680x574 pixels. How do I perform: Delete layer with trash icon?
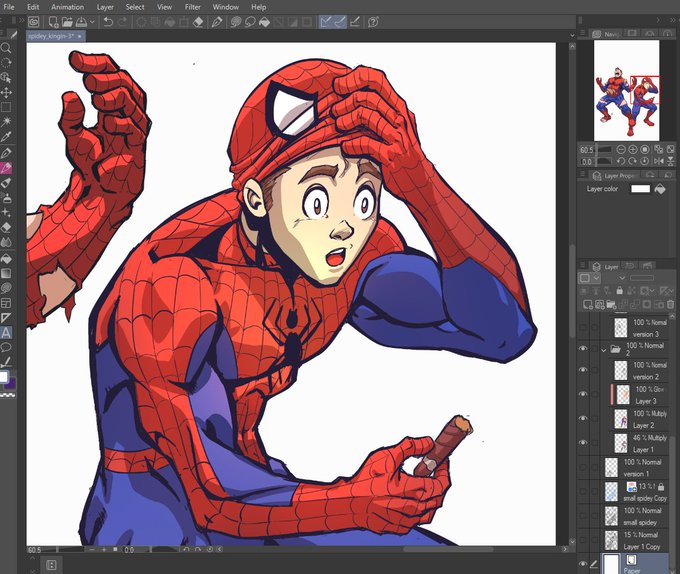point(670,304)
